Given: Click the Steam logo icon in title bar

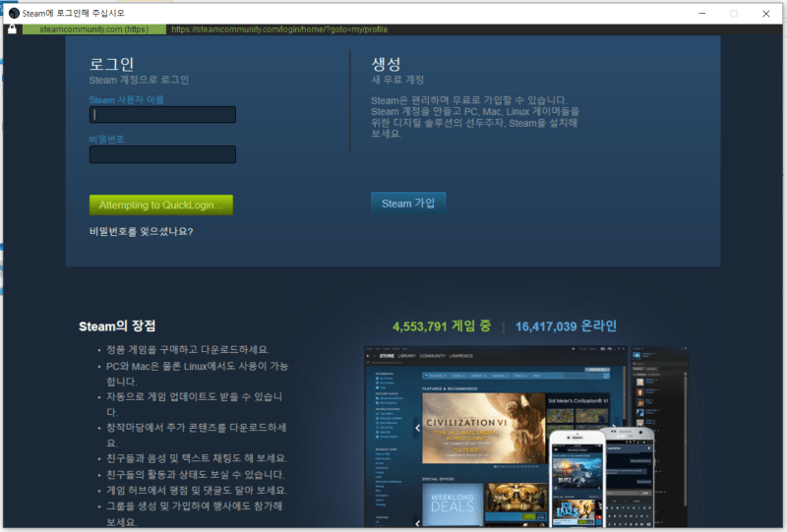Looking at the screenshot, I should point(14,13).
